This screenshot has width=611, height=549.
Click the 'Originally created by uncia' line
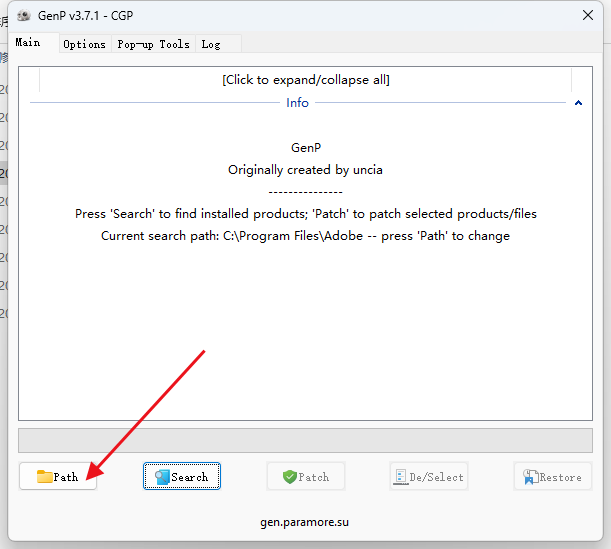pos(306,170)
